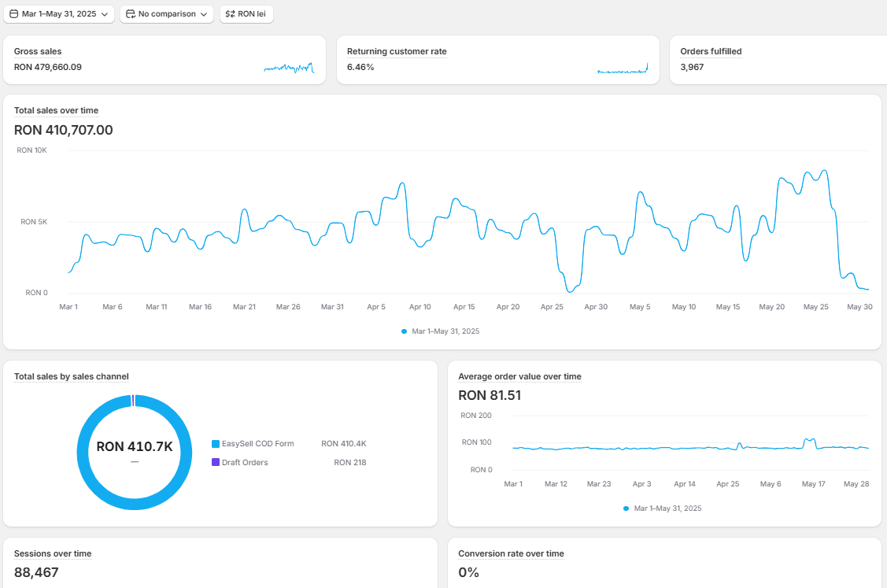887x588 pixels.
Task: Click the blue EasySell COD Form swatch
Action: tap(216, 444)
